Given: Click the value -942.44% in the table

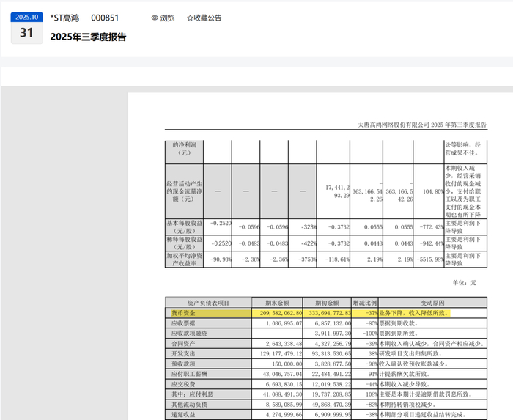Looking at the screenshot, I should 432,243.
